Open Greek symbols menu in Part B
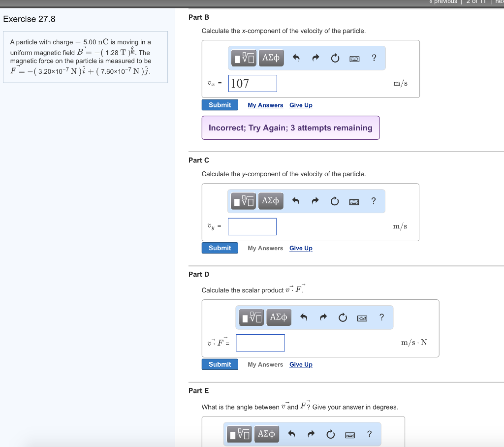The image size is (504, 447). pos(271,58)
